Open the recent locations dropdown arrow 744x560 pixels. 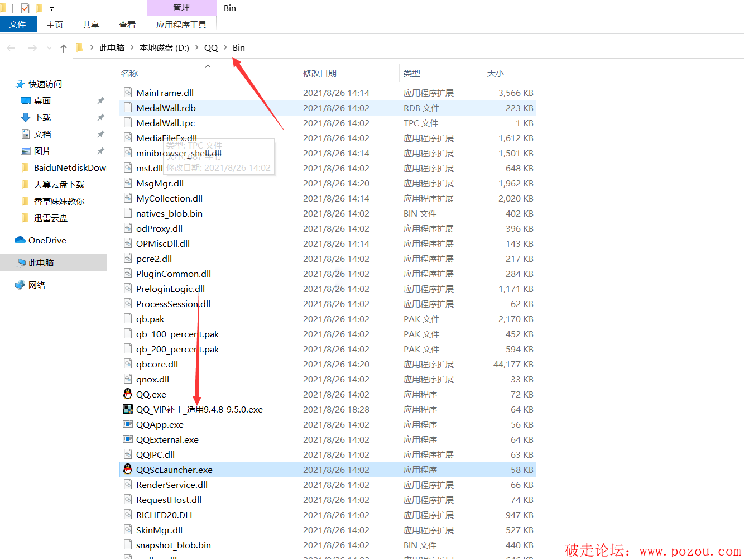click(49, 48)
